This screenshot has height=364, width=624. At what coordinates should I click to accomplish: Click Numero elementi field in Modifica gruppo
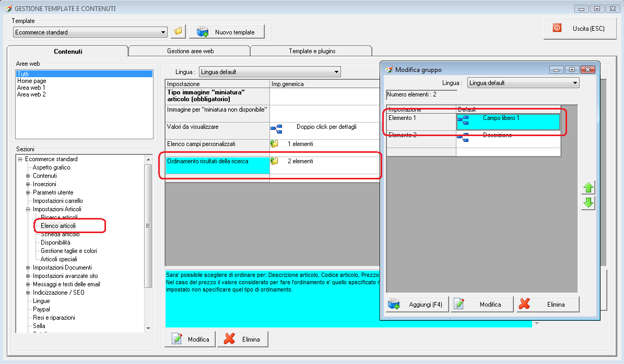point(422,94)
